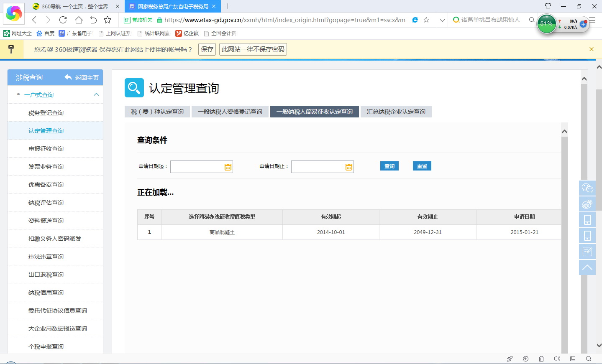Click the search magnifier icon

pos(532,20)
